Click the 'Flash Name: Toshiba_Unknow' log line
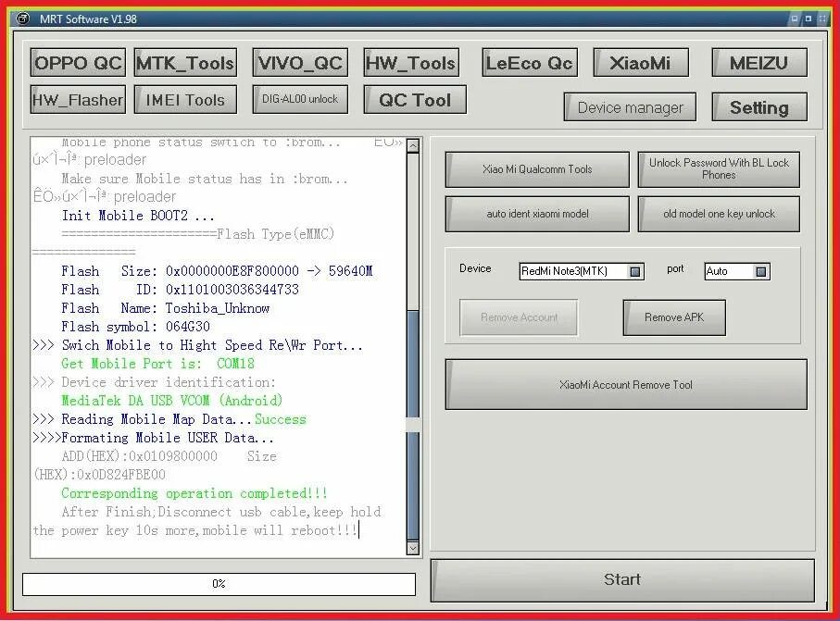This screenshot has height=621, width=840. [165, 308]
